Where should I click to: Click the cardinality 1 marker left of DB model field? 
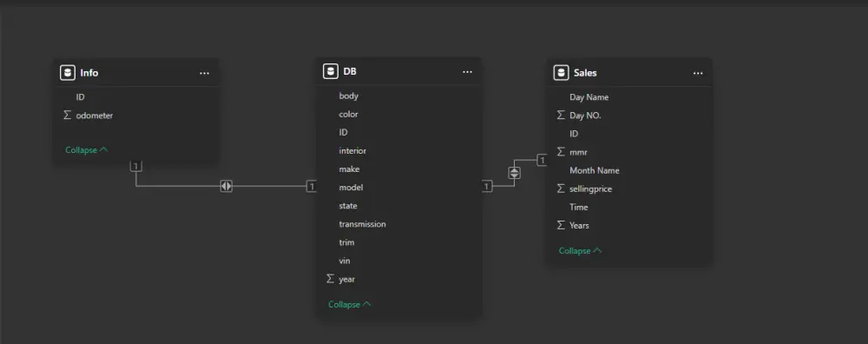coord(311,187)
